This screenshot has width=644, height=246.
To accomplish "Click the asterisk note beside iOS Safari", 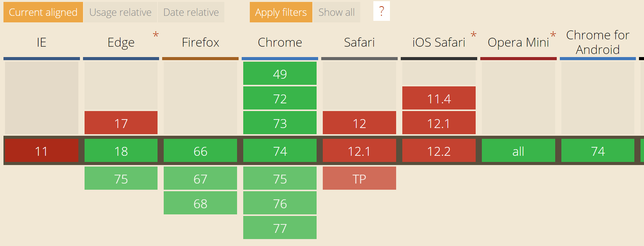I will (473, 35).
